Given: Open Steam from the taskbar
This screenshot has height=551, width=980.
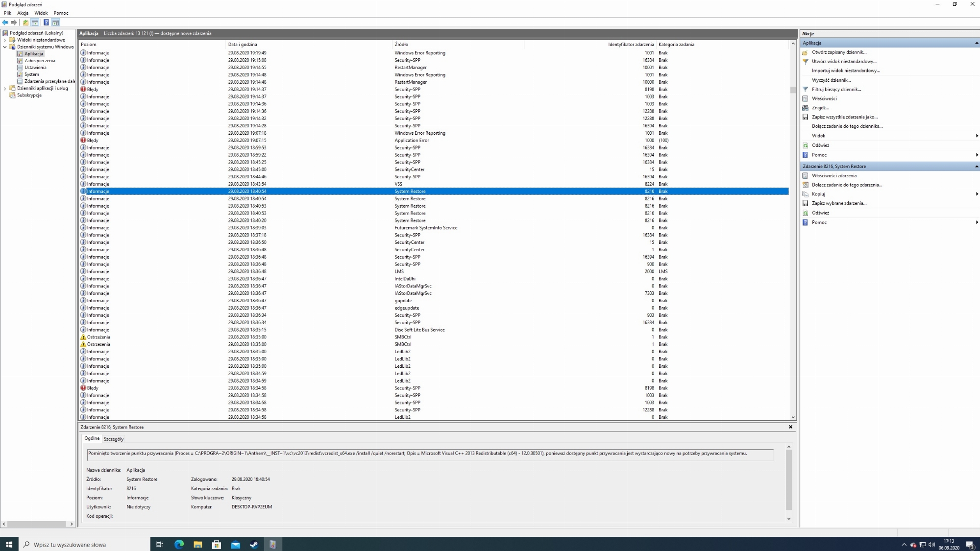Looking at the screenshot, I should (x=254, y=544).
